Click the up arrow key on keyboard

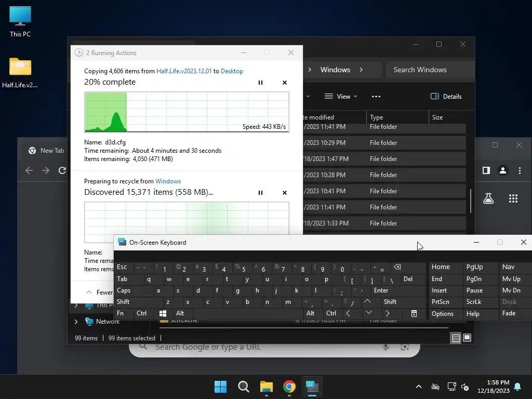(x=367, y=302)
